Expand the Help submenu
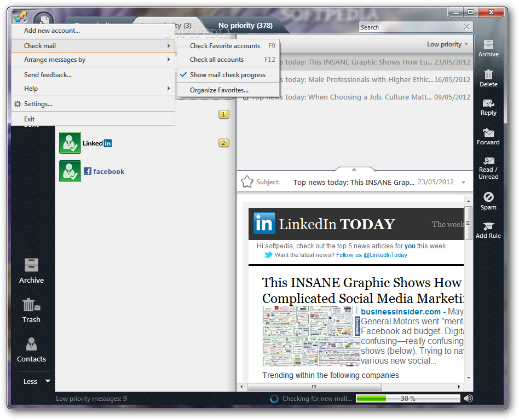This screenshot has width=519, height=420. click(x=93, y=89)
